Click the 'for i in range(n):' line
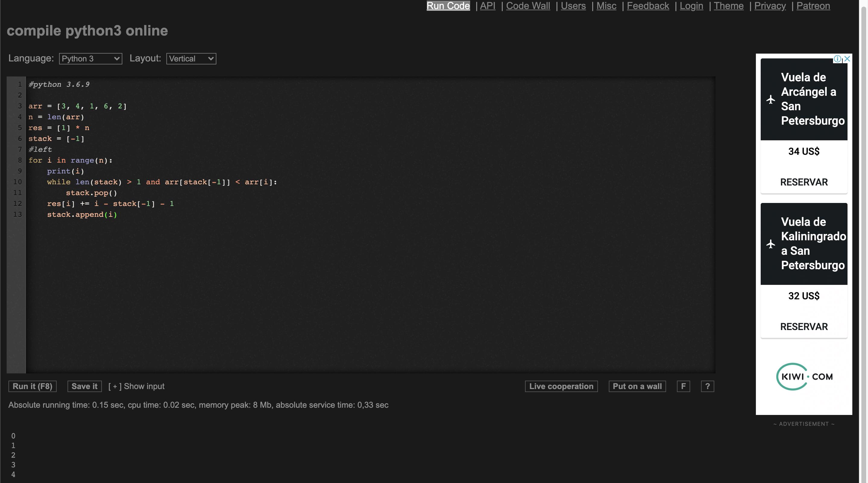The height and width of the screenshot is (483, 868). point(71,160)
